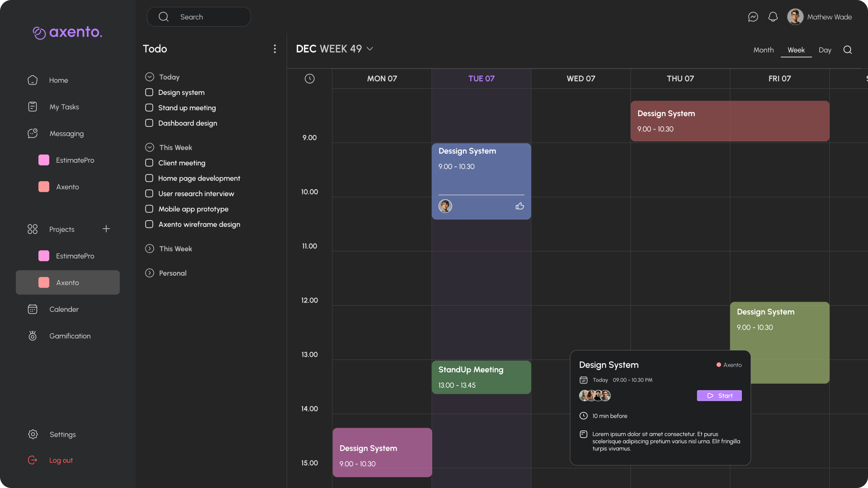Screen dimensions: 868x488
Task: Tick the Client meeting checkbox
Action: coord(149,163)
